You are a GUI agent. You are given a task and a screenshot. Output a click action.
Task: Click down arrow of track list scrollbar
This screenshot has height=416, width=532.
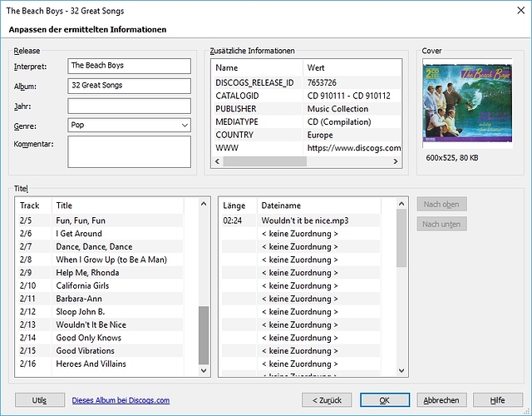(x=204, y=370)
